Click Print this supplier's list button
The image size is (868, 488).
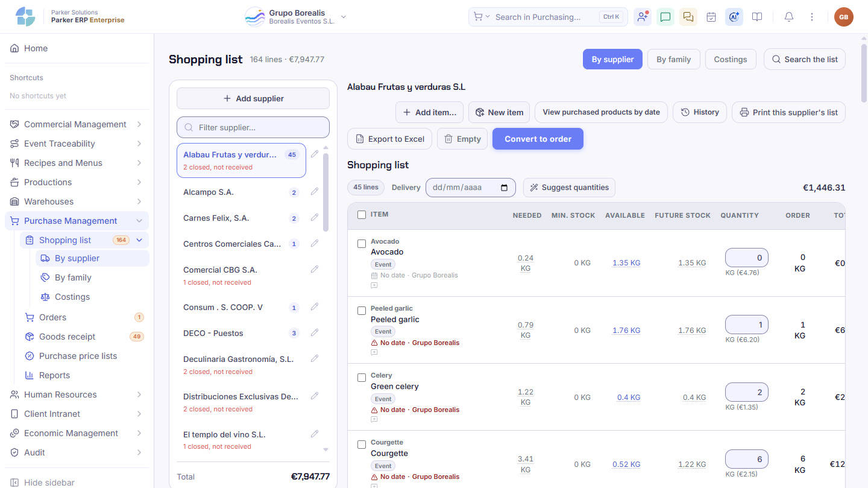[x=788, y=112]
